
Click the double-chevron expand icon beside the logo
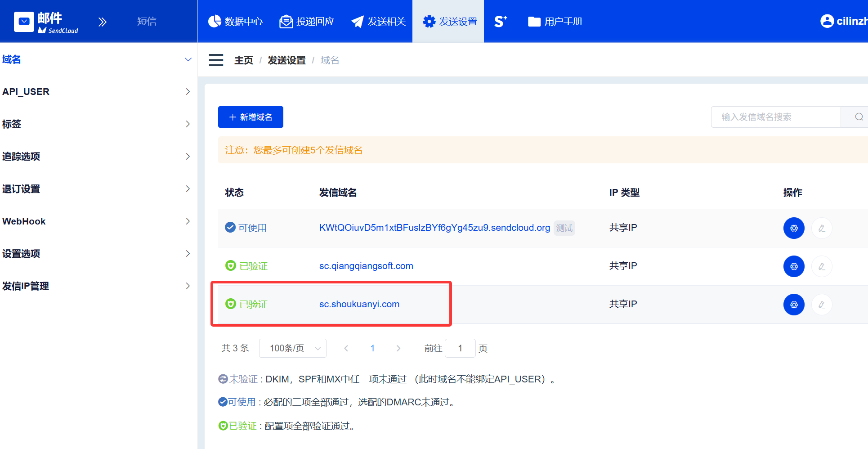coord(103,22)
